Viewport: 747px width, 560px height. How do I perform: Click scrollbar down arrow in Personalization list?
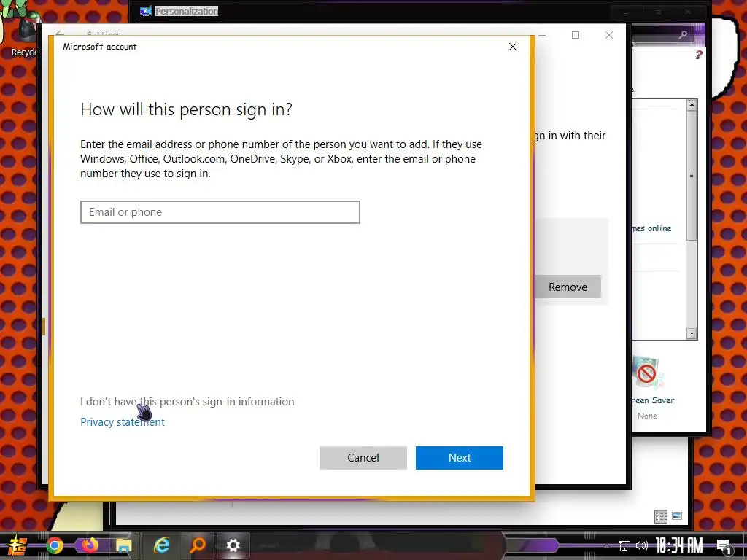(x=692, y=334)
